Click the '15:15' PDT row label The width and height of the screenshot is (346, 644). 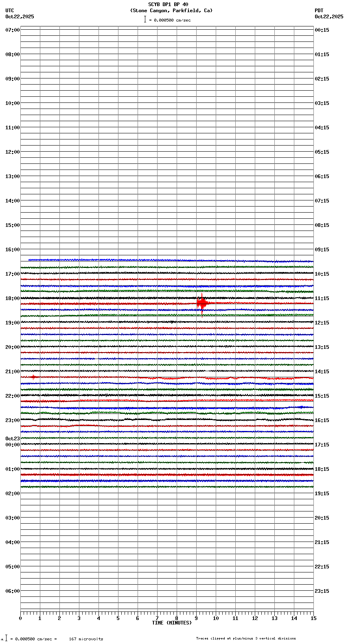[x=322, y=396]
